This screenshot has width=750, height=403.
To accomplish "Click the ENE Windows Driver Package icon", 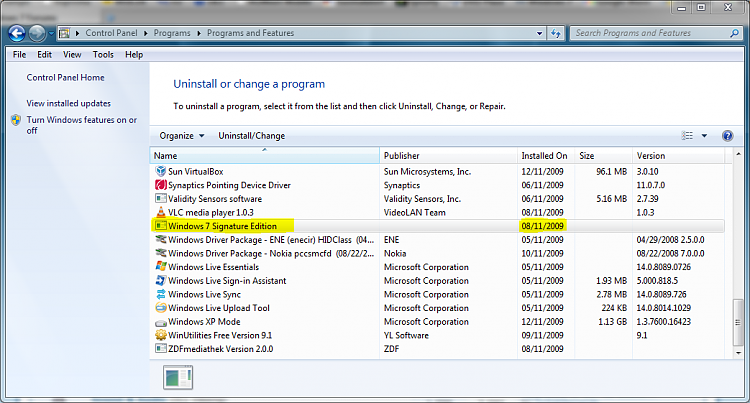I will [161, 240].
